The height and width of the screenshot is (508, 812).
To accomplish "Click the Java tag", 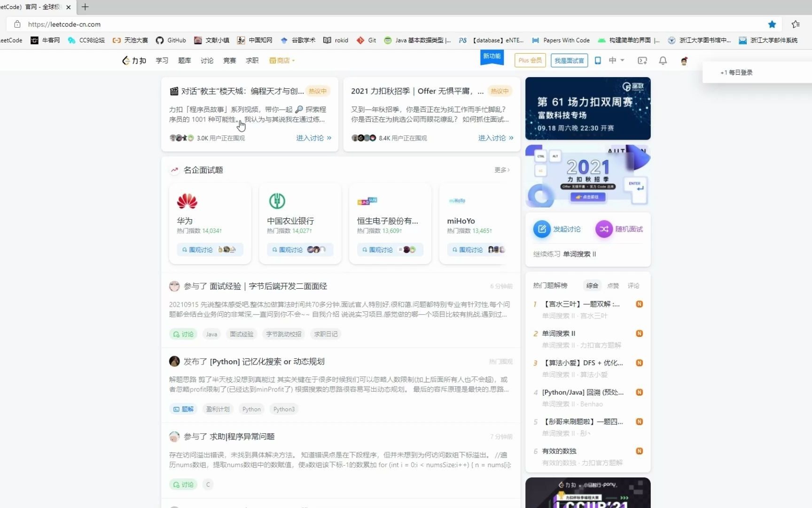I will point(211,334).
